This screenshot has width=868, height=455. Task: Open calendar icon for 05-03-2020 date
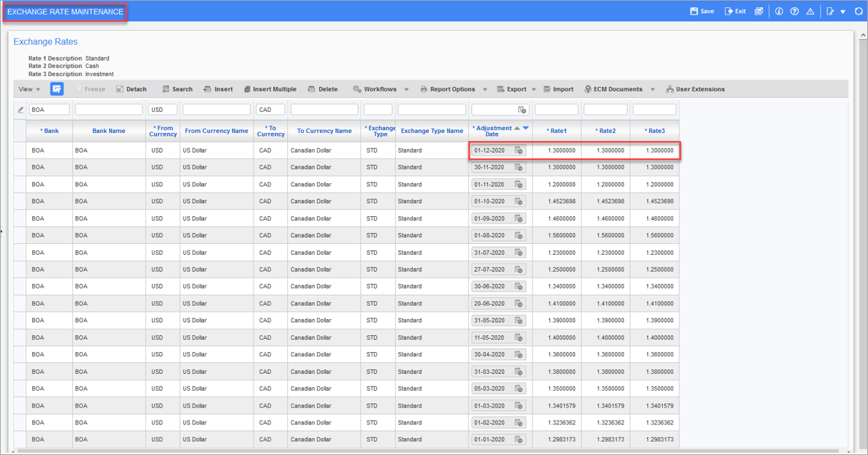point(519,389)
